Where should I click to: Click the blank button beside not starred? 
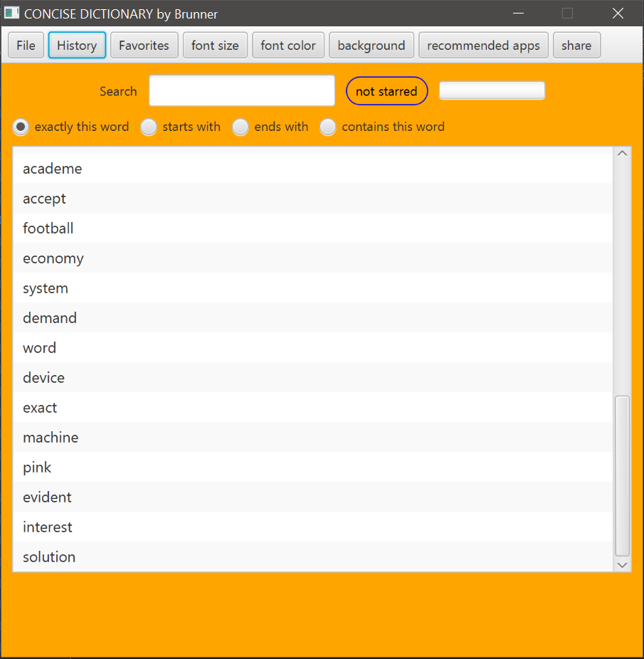click(492, 90)
